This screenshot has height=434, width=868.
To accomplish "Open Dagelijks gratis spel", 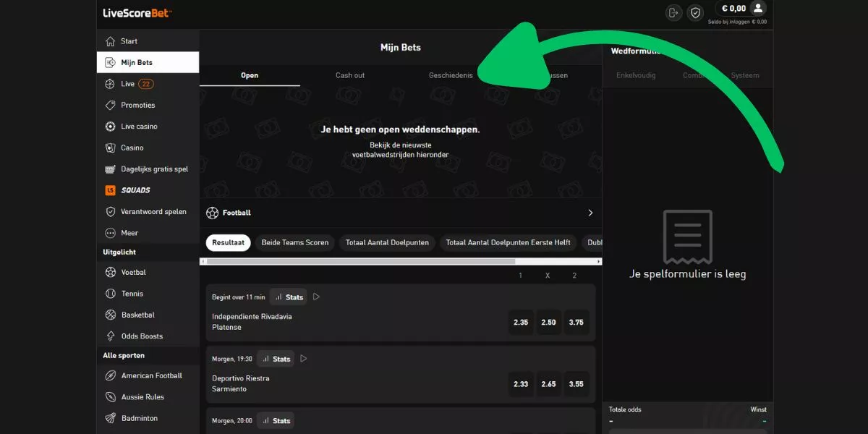I will pyautogui.click(x=148, y=169).
